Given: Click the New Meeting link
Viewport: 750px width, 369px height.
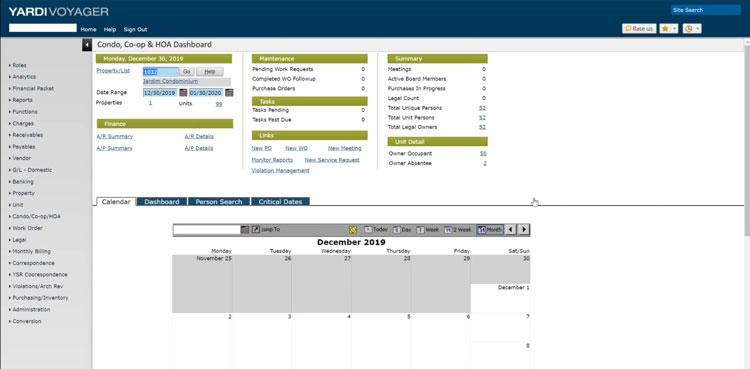Looking at the screenshot, I should (x=345, y=148).
